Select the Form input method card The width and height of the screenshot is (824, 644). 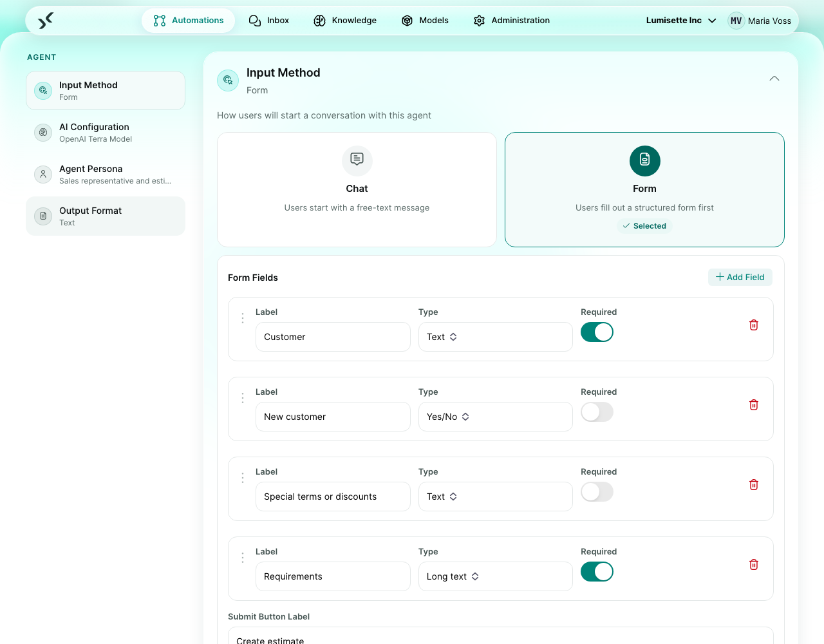644,189
